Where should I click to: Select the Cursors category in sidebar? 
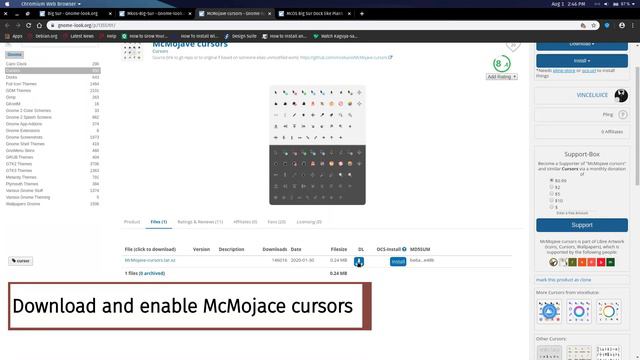click(53, 71)
